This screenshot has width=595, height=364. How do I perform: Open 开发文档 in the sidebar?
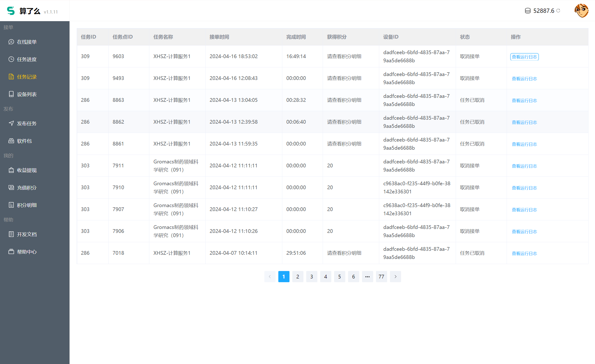tap(27, 234)
